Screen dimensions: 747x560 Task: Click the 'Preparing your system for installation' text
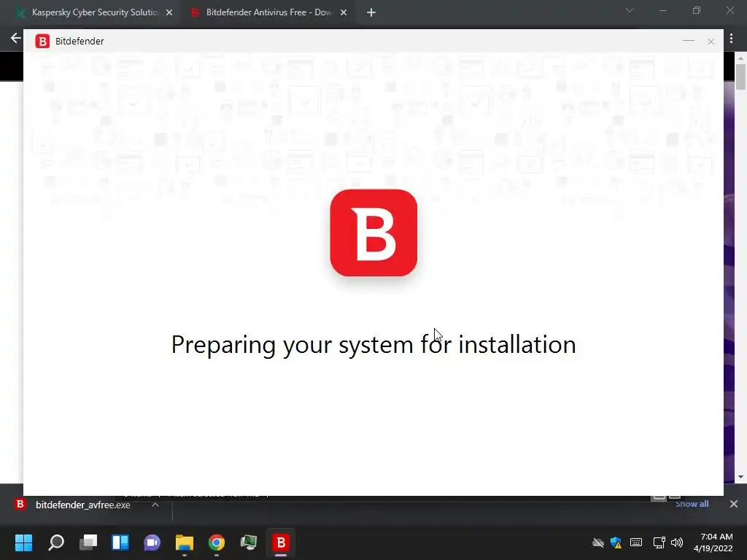373,345
